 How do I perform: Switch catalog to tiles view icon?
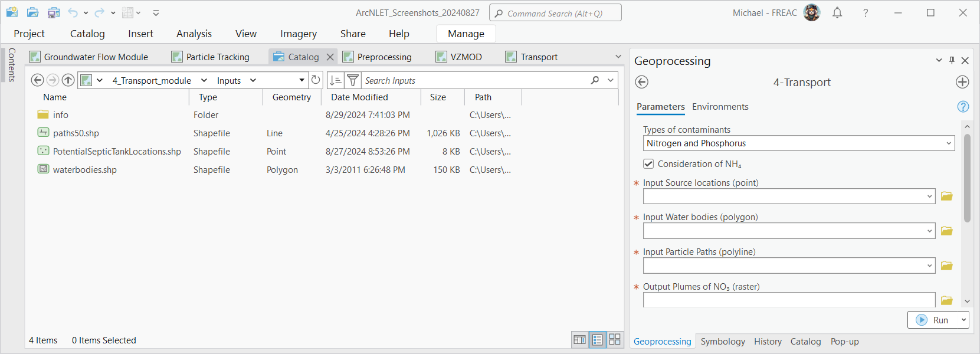point(615,339)
